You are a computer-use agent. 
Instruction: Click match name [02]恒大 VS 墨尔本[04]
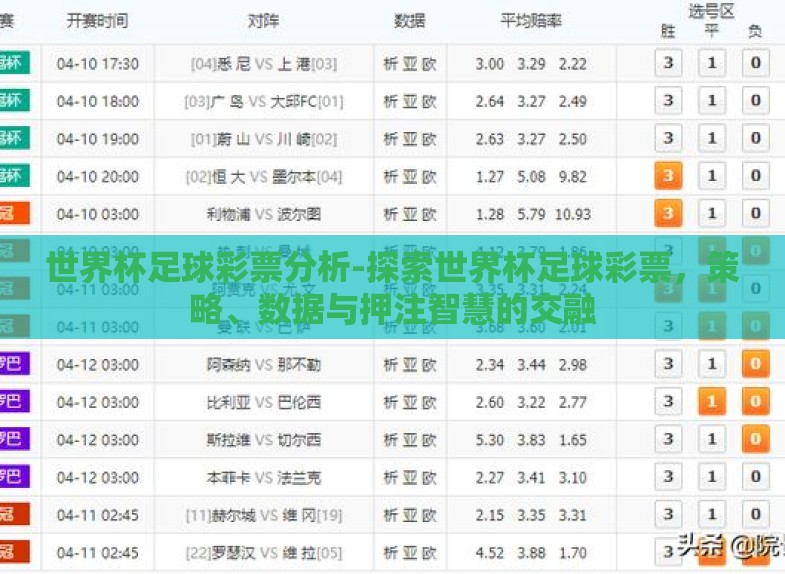pyautogui.click(x=264, y=177)
